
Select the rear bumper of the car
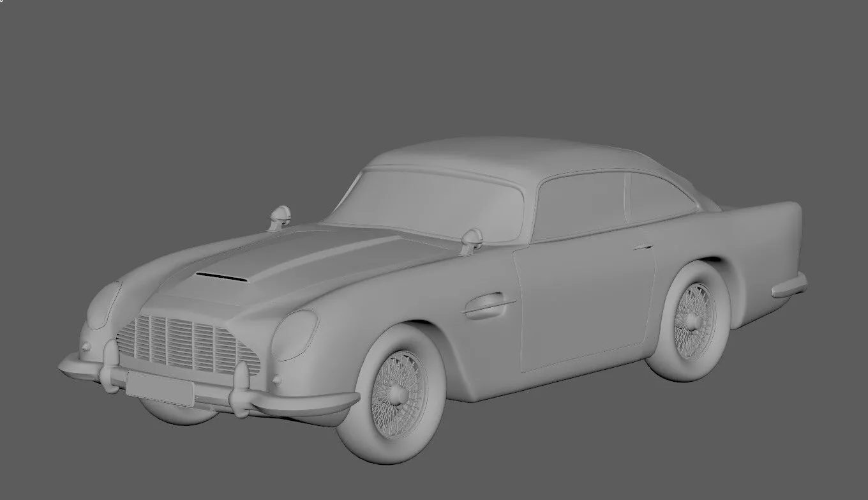789,285
